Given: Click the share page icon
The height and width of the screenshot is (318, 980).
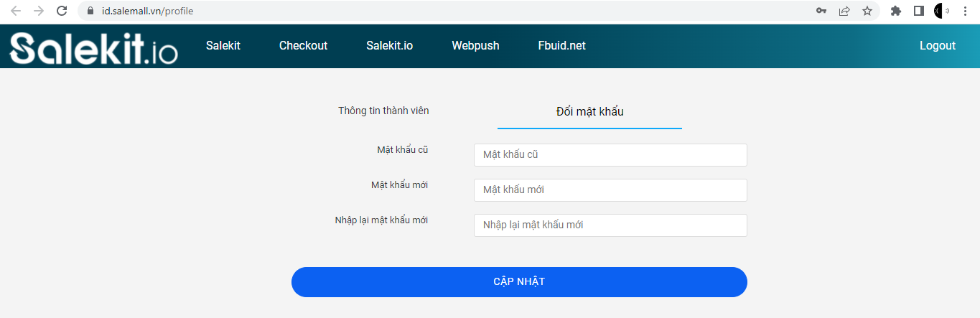Looking at the screenshot, I should coord(844,11).
